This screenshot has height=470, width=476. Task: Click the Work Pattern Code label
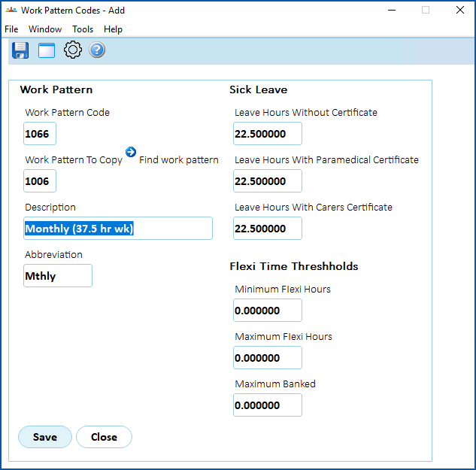point(67,112)
